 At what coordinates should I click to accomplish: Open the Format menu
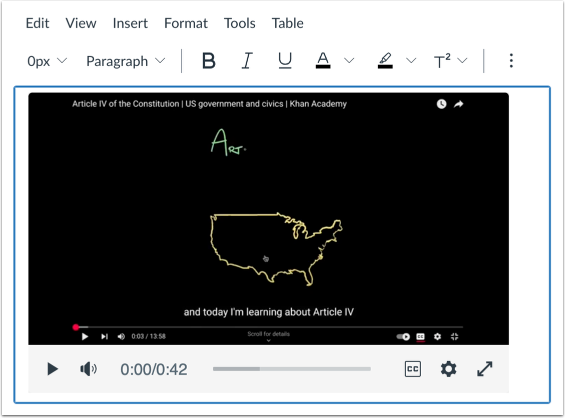pos(186,23)
